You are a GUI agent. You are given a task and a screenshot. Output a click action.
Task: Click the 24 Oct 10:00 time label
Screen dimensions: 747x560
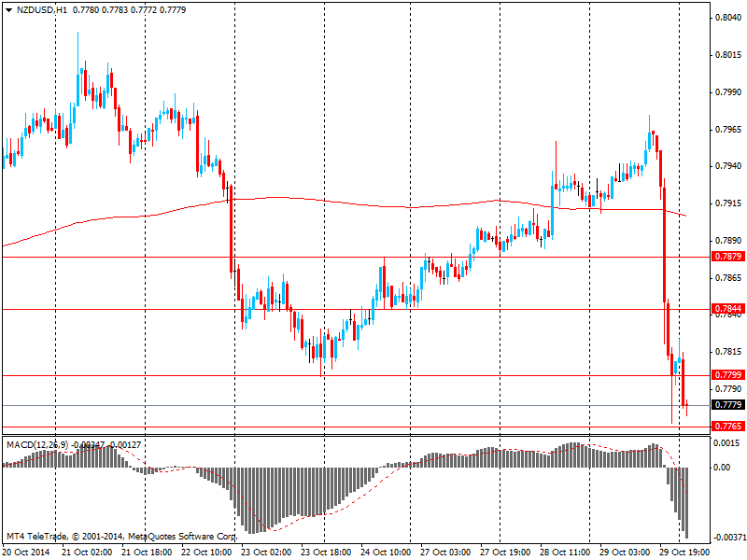386,553
